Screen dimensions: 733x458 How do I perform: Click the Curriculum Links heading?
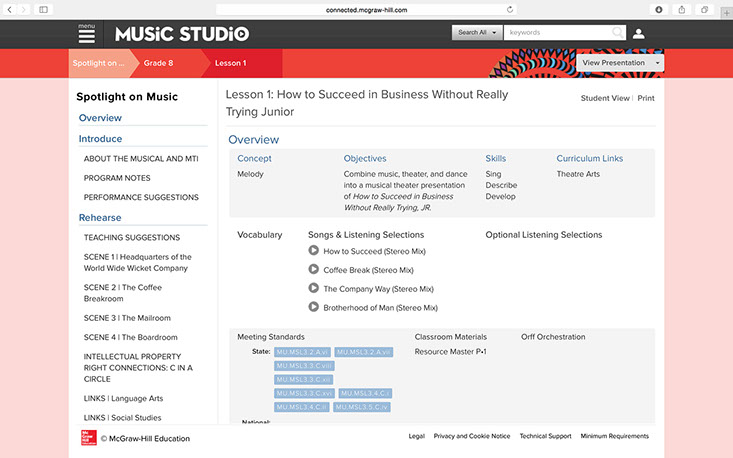(x=589, y=158)
